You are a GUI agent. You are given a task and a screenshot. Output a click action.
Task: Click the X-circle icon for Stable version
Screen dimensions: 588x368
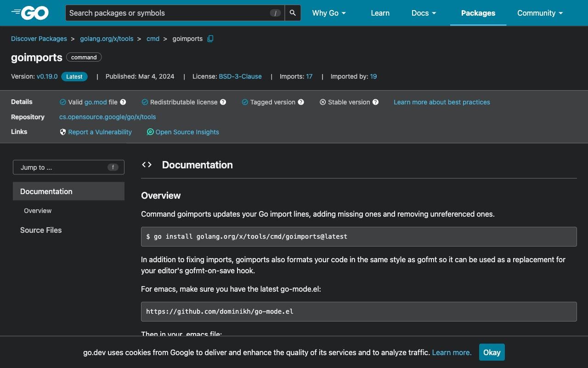tap(323, 102)
